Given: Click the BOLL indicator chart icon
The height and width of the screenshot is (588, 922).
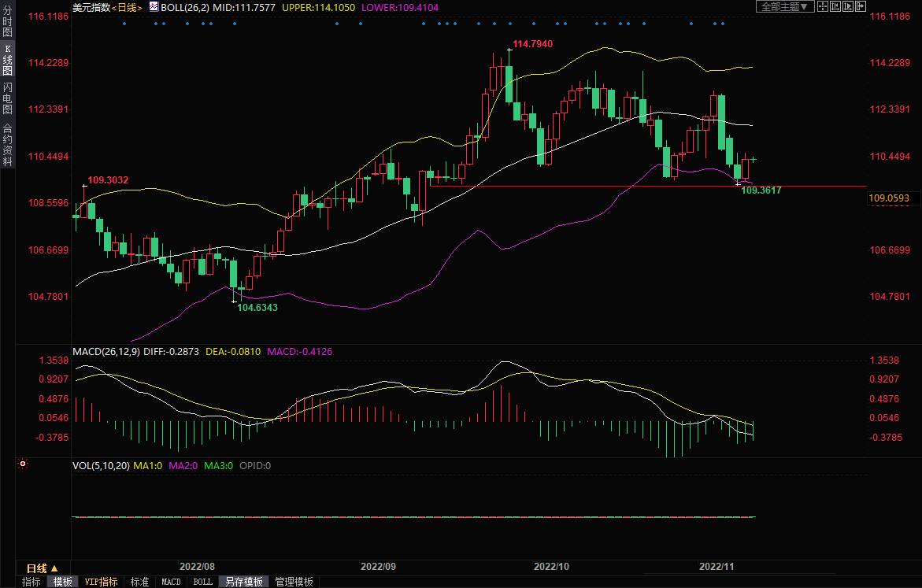Looking at the screenshot, I should tap(153, 6).
